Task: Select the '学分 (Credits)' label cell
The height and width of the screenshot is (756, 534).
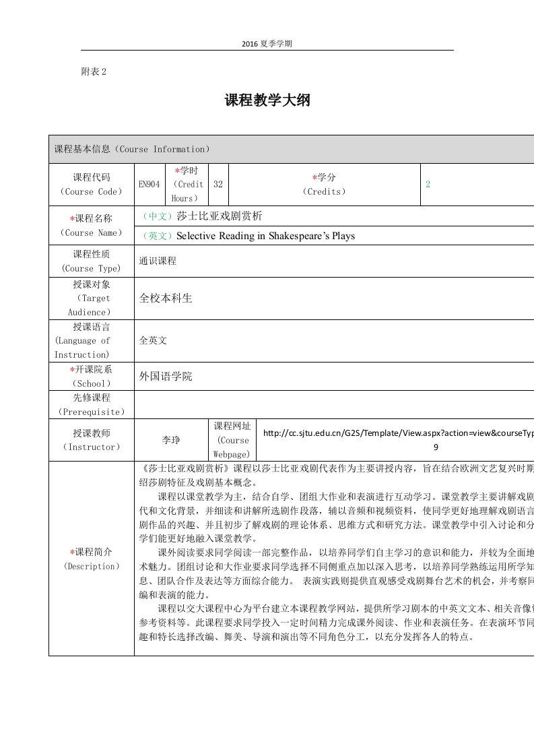Action: coord(325,185)
